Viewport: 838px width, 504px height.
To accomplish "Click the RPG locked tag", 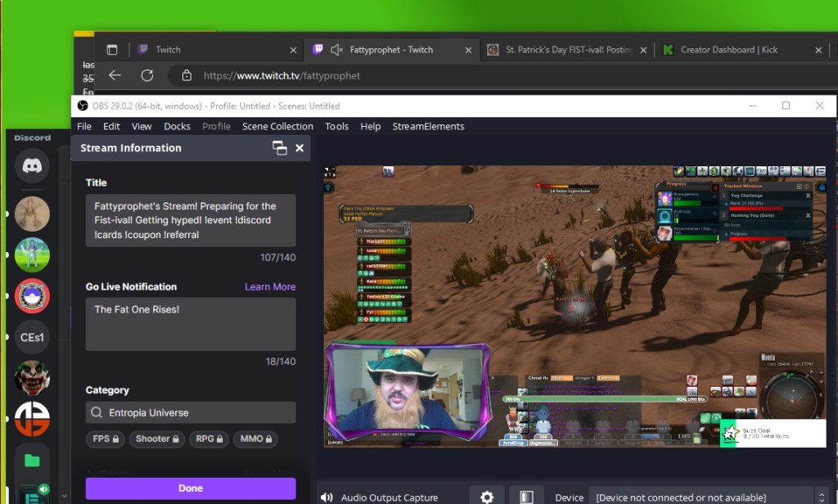I will point(209,439).
